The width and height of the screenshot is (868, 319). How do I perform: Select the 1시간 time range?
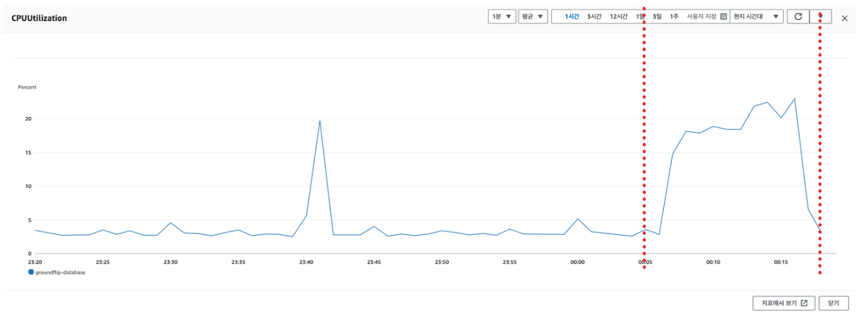(x=572, y=17)
